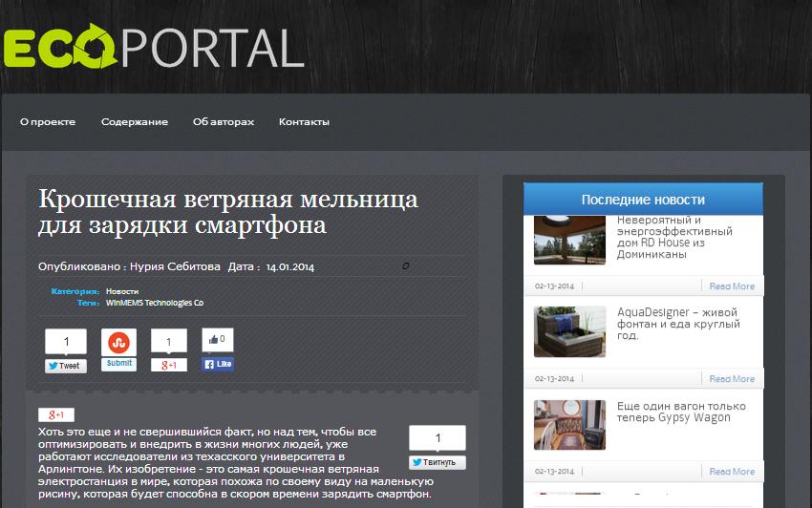Open the О проекте menu item
Screen dimensions: 812x508
click(x=48, y=122)
